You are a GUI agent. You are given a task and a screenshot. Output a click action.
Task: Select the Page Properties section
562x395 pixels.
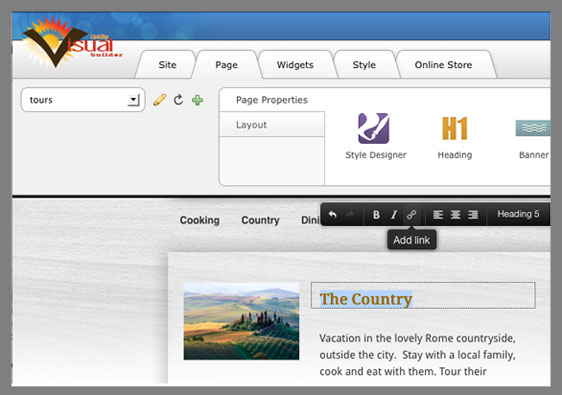point(272,100)
